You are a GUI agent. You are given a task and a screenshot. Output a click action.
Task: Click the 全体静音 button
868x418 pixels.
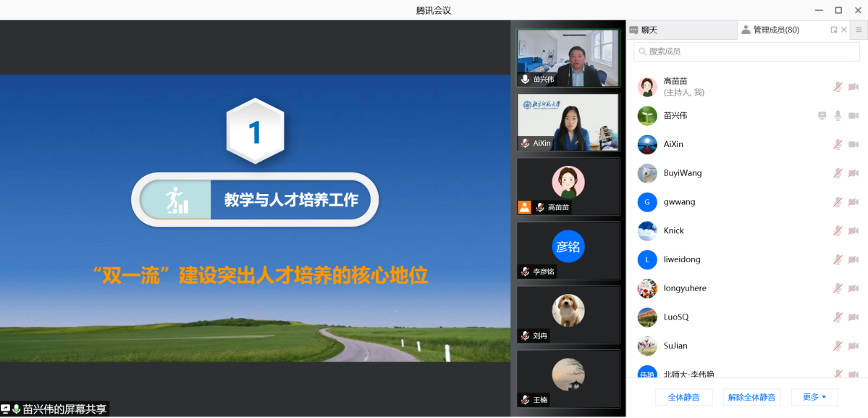[x=683, y=397]
